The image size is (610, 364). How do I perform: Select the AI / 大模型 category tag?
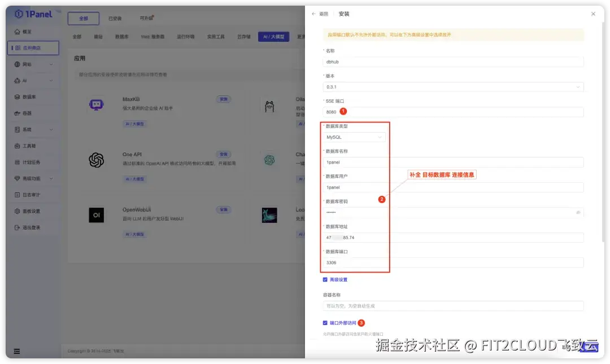pos(273,37)
